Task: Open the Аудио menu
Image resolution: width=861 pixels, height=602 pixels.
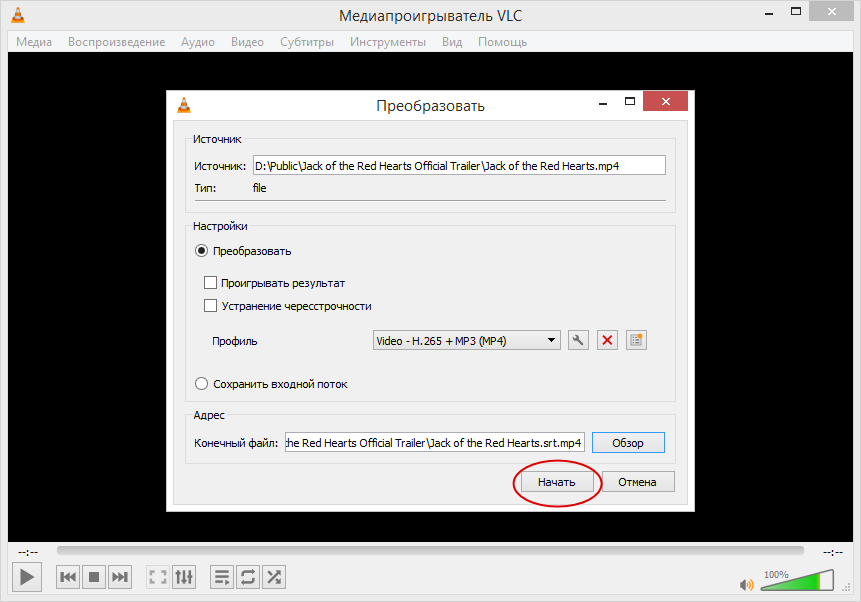Action: tap(198, 42)
